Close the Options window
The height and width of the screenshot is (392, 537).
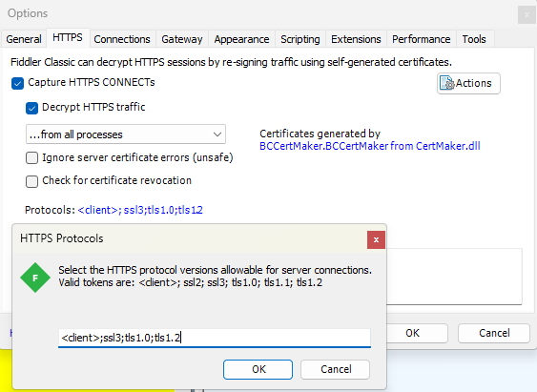click(x=527, y=15)
